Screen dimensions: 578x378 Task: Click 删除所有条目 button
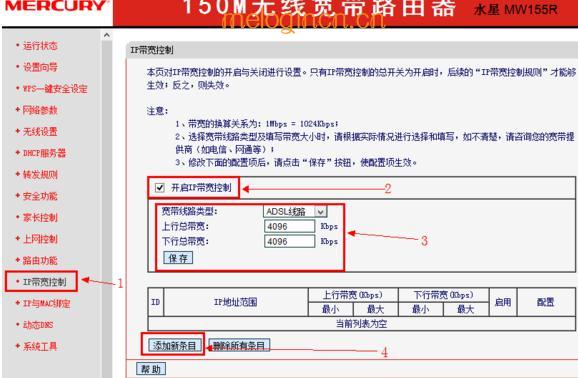(x=239, y=346)
